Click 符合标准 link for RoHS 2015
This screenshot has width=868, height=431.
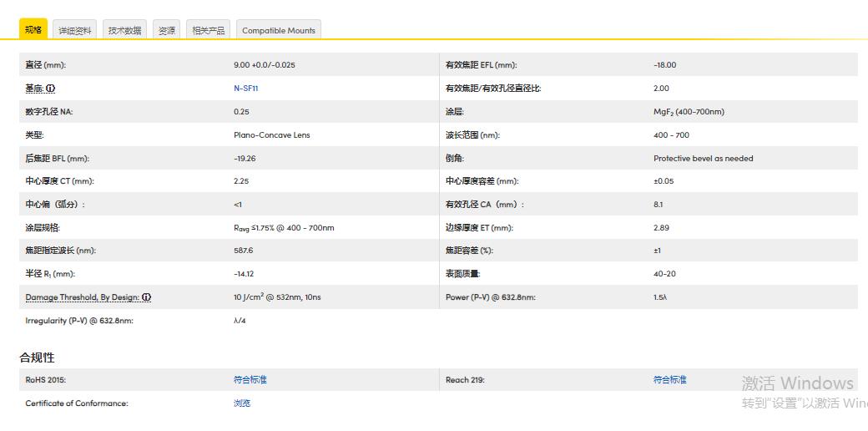click(250, 380)
